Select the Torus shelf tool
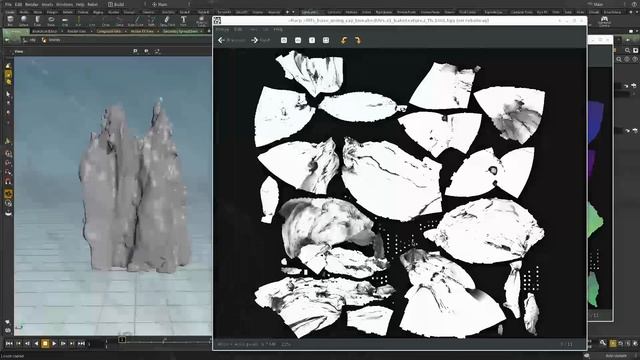Viewport: 640px width, 360px height. coord(51,21)
